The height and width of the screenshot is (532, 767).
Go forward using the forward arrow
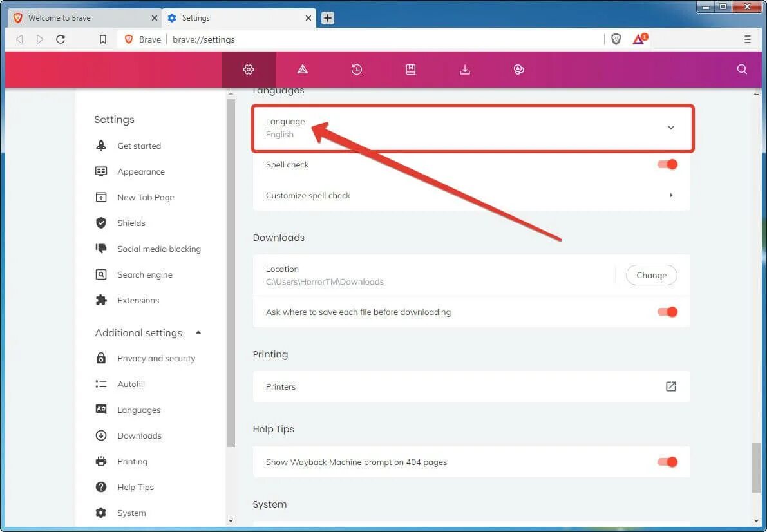(x=40, y=40)
